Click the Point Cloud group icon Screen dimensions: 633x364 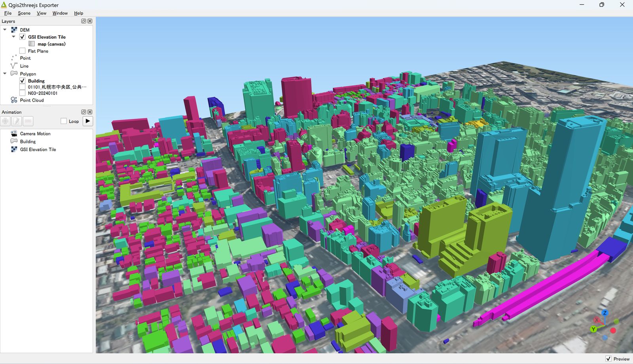(x=14, y=100)
